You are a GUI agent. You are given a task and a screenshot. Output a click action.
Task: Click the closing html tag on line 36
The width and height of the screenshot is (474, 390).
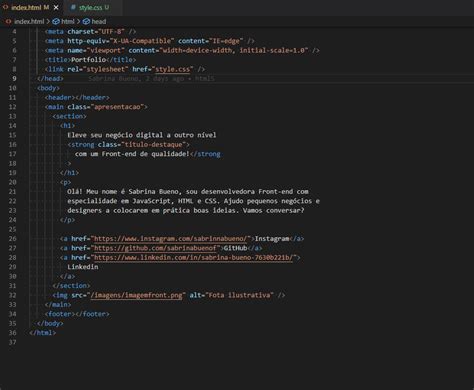click(x=43, y=332)
